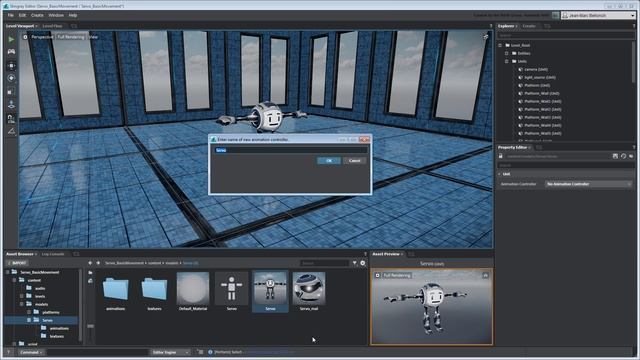Switch to the Level Viewport tab

click(x=20, y=26)
